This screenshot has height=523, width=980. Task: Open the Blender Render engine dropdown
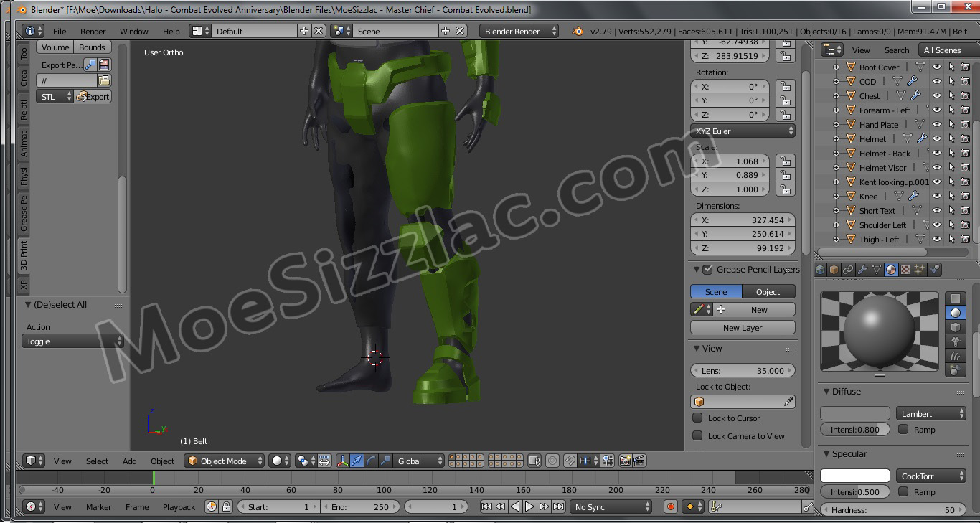coord(519,31)
